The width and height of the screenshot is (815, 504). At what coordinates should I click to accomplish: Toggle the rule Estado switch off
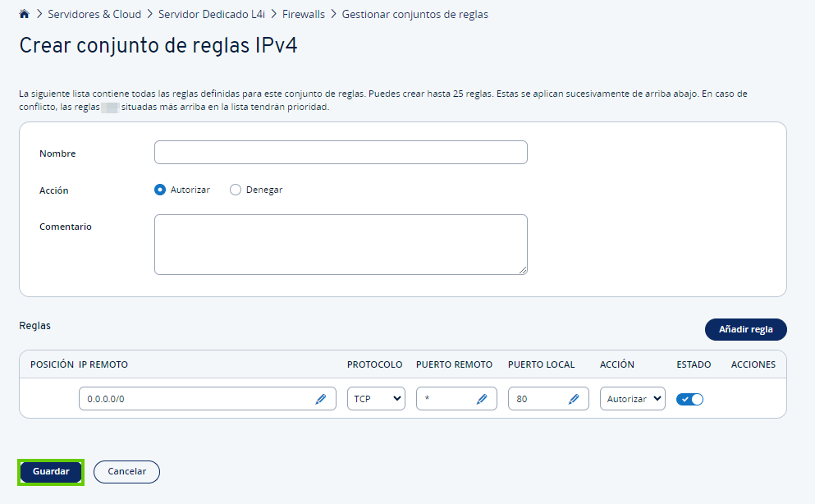689,399
